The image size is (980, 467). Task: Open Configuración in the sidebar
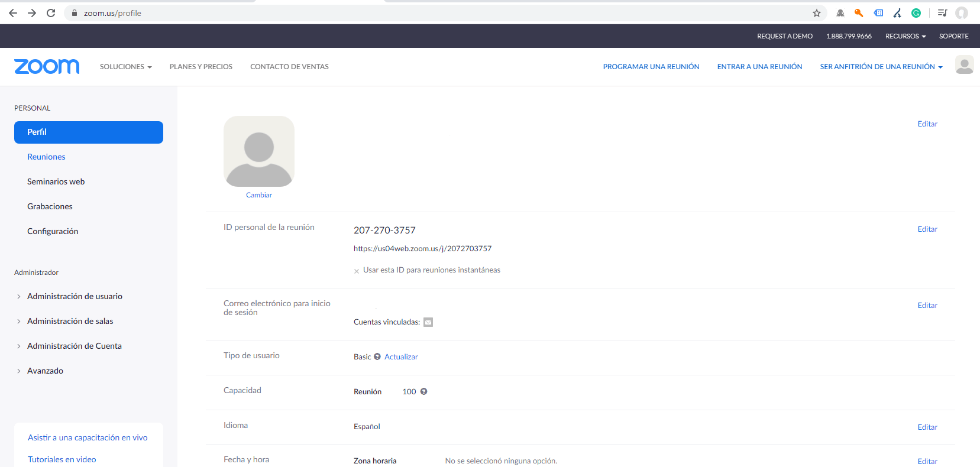53,231
